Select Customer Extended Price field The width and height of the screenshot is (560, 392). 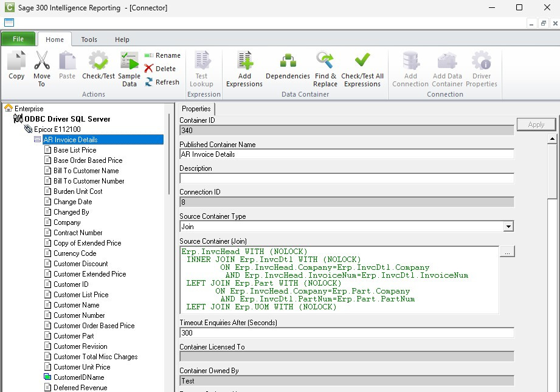(89, 274)
